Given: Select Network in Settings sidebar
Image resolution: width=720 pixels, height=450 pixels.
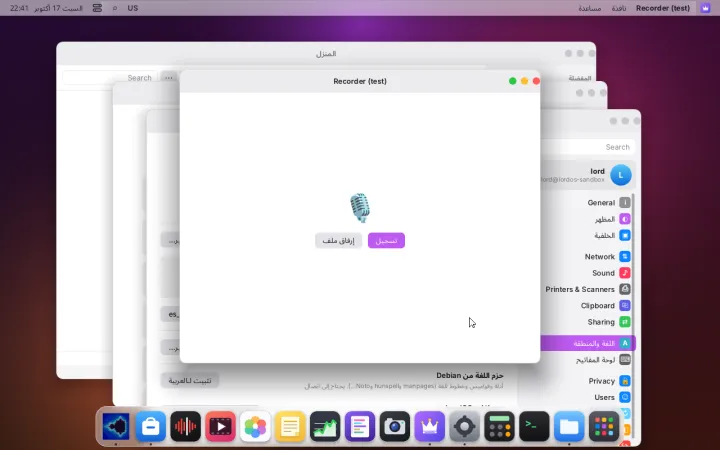Looking at the screenshot, I should point(588,257).
